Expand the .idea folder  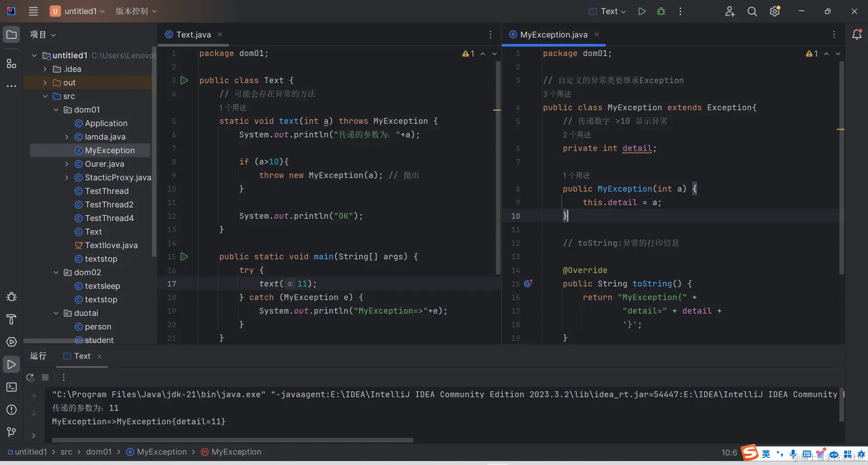tap(45, 69)
